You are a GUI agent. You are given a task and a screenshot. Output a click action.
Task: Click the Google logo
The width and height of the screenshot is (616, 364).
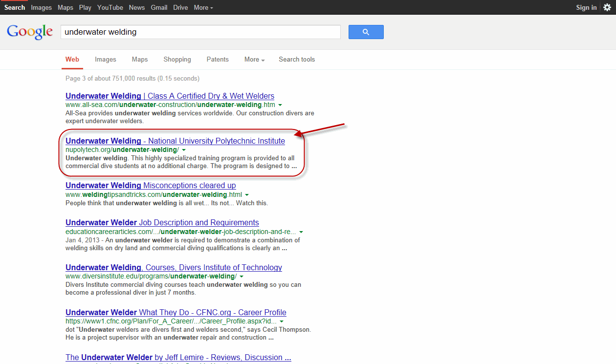tap(30, 32)
